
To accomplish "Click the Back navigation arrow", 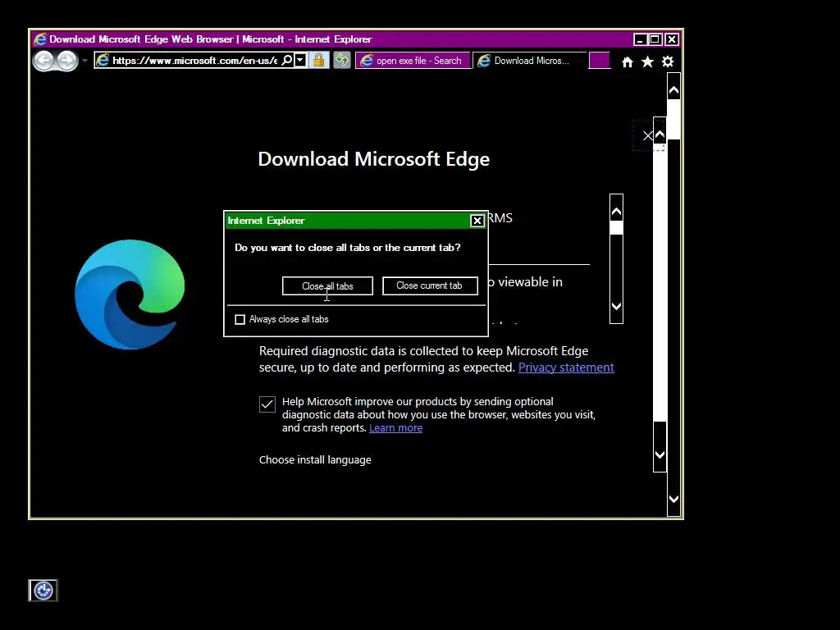I will point(44,61).
